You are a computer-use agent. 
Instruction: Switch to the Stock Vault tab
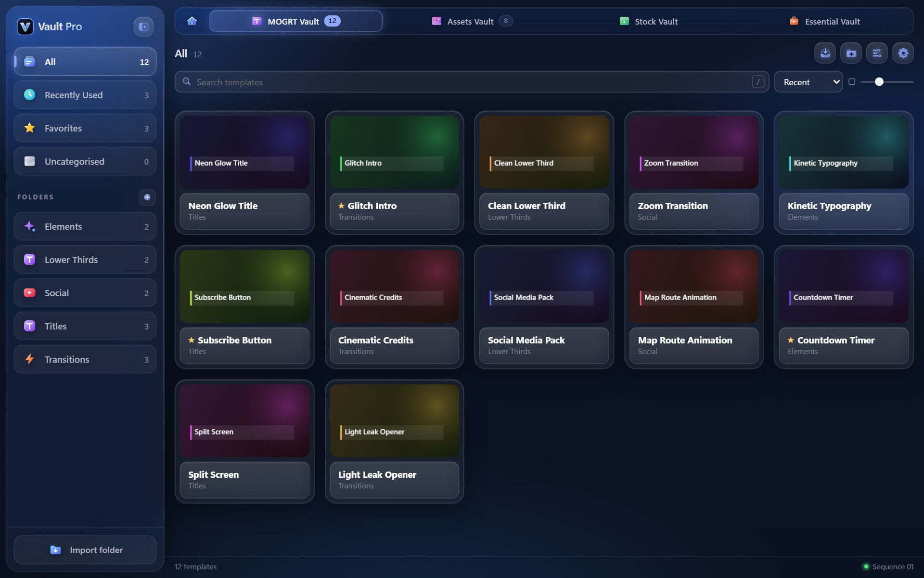pos(648,21)
